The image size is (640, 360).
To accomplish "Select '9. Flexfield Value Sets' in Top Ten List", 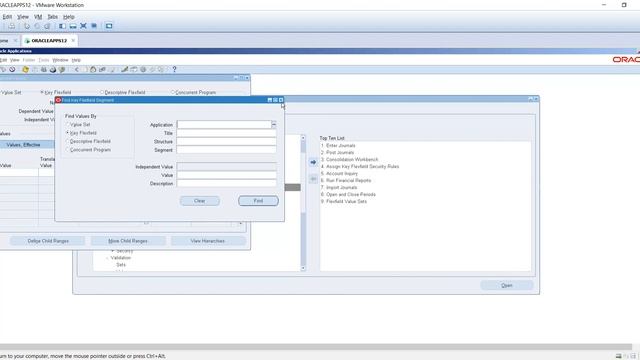I will tap(344, 202).
